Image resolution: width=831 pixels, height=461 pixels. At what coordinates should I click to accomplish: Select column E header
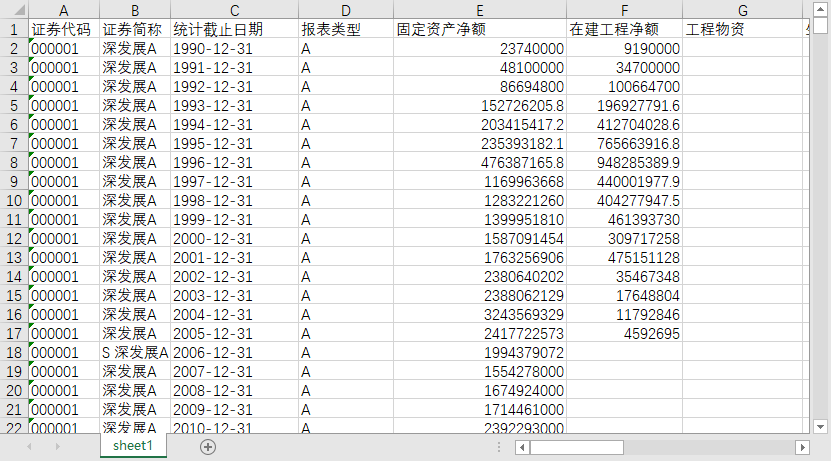[480, 10]
